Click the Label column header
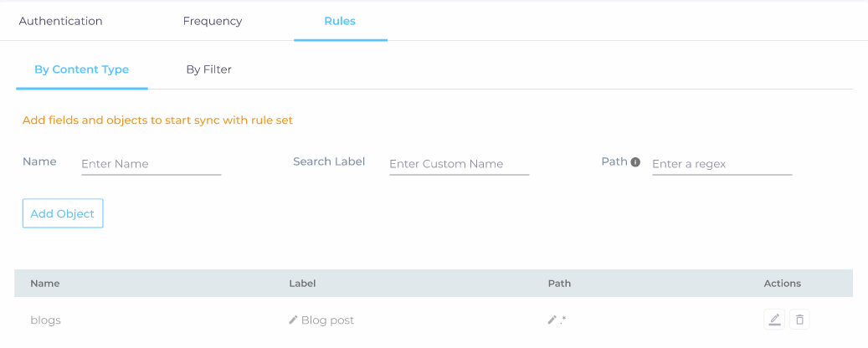This screenshot has height=348, width=868. pyautogui.click(x=302, y=284)
